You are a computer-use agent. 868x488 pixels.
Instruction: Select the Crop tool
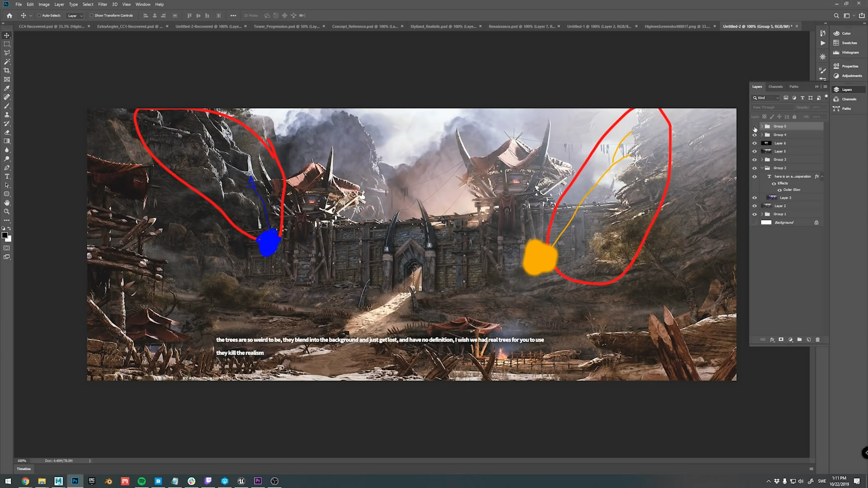[7, 70]
